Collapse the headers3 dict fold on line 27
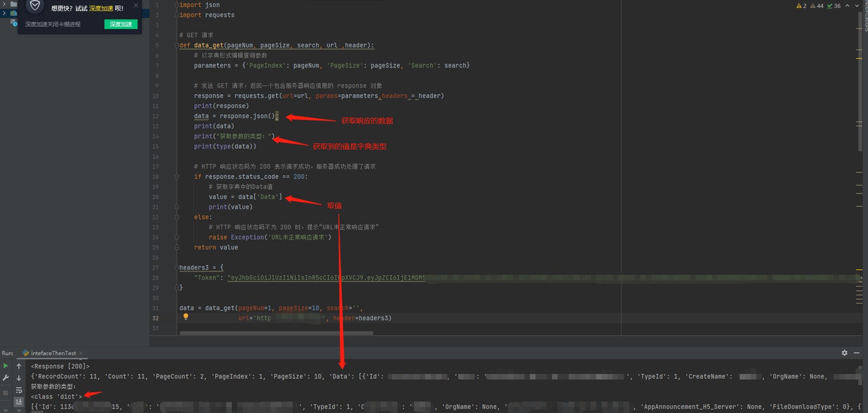Screen dimensions: 868x413 [177, 267]
